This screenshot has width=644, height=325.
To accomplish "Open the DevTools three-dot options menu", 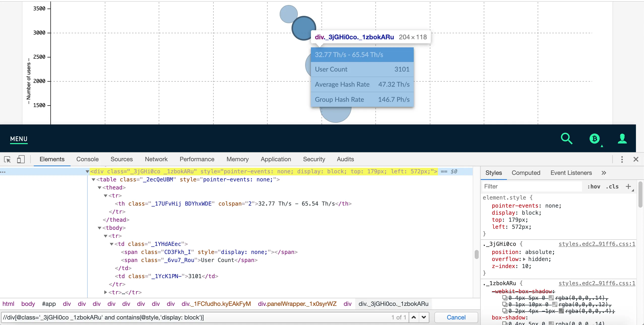I will pos(622,159).
